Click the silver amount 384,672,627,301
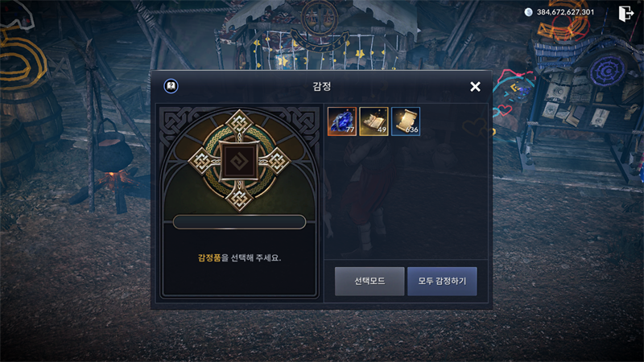644x362 pixels. 565,12
